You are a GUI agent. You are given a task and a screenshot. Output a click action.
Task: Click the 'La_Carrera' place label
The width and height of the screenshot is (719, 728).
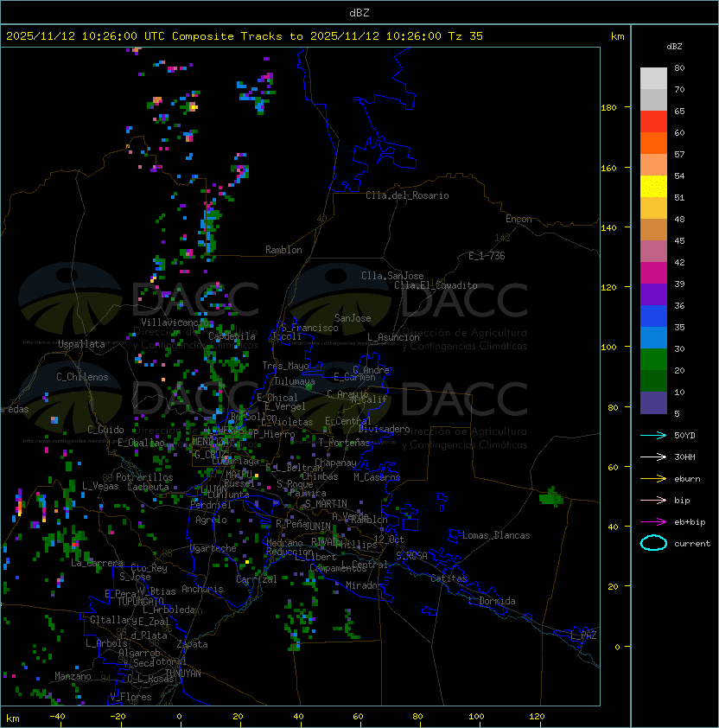click(x=97, y=563)
